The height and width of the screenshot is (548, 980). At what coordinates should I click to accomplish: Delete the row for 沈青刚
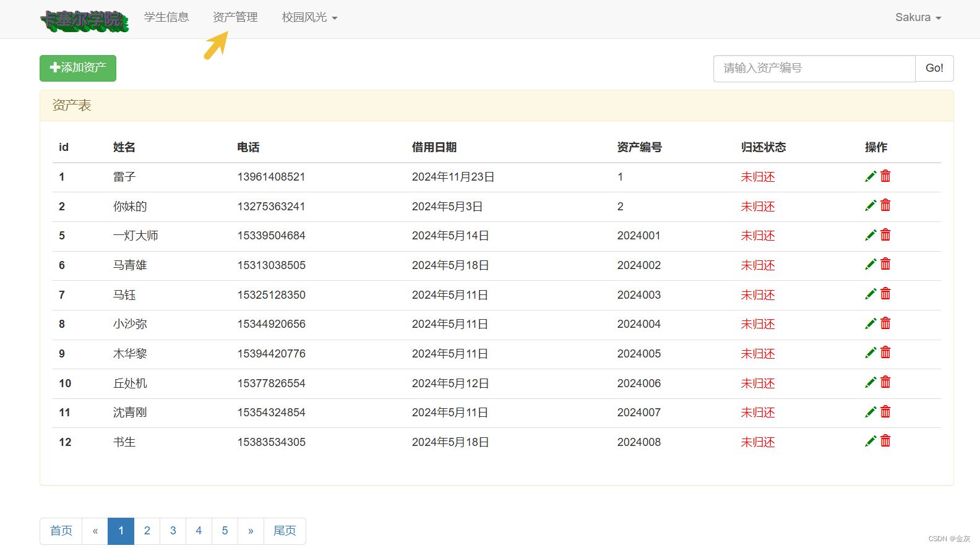coord(885,412)
